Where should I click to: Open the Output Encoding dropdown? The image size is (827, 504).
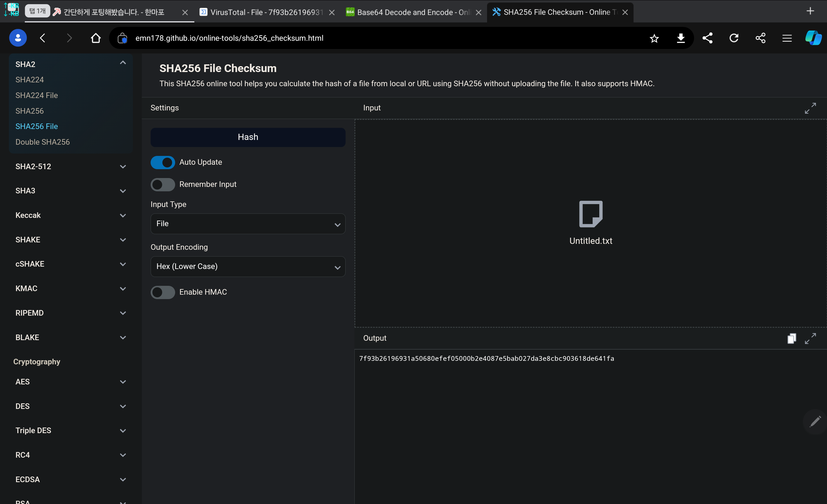point(247,266)
